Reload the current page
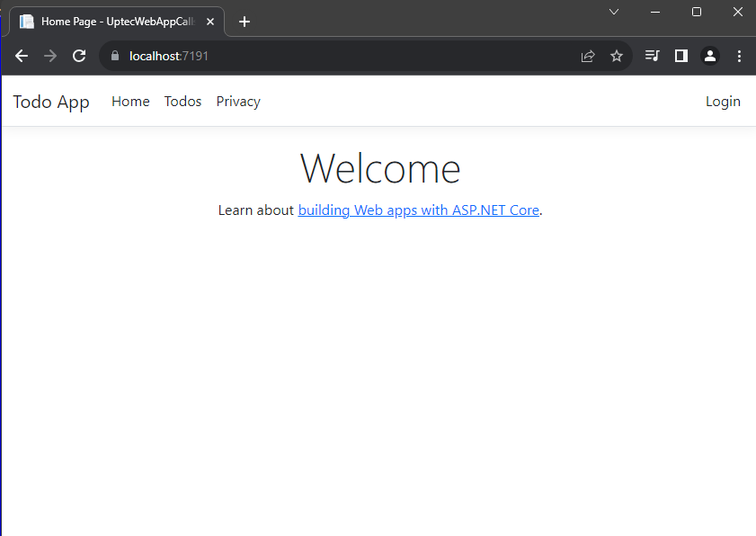756x536 pixels. pyautogui.click(x=79, y=56)
